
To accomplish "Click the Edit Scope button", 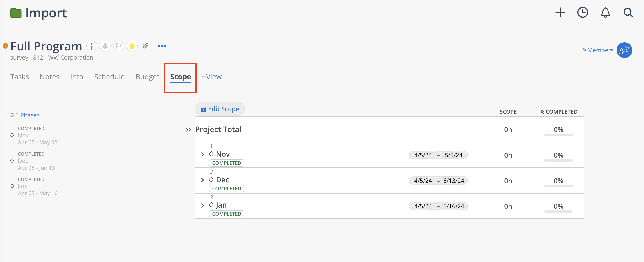I will (x=220, y=109).
